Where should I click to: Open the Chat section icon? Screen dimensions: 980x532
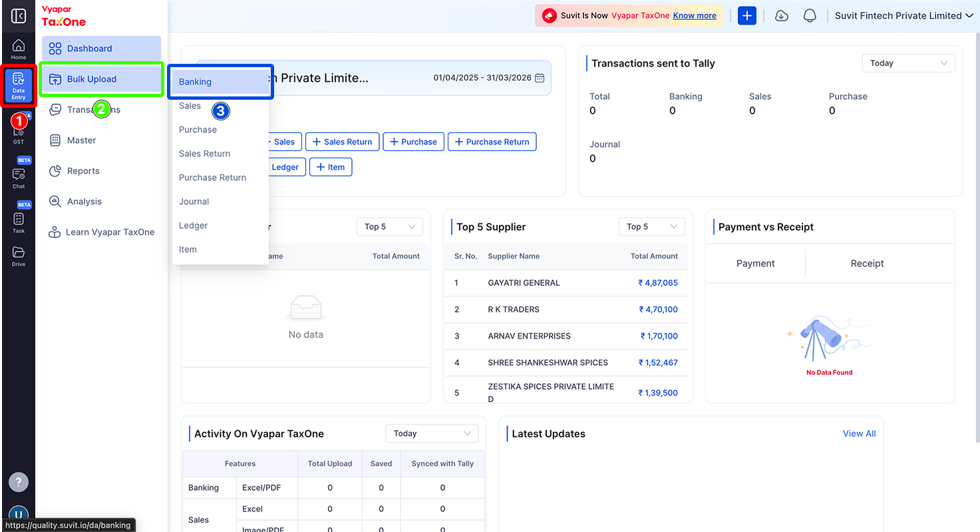point(19,178)
